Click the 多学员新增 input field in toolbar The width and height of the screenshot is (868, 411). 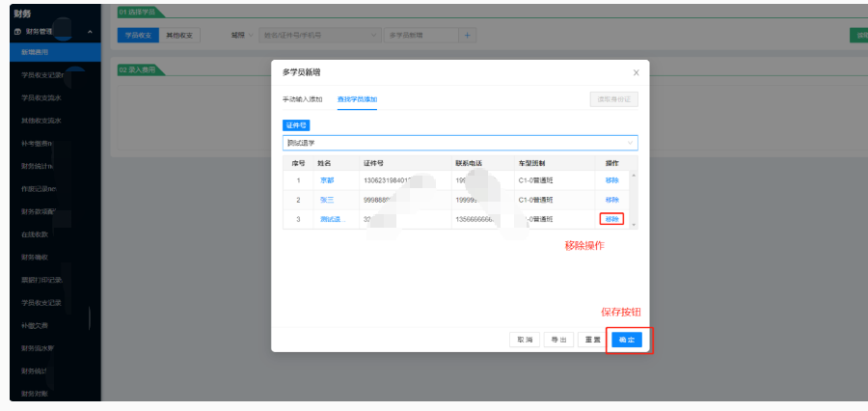pos(421,35)
